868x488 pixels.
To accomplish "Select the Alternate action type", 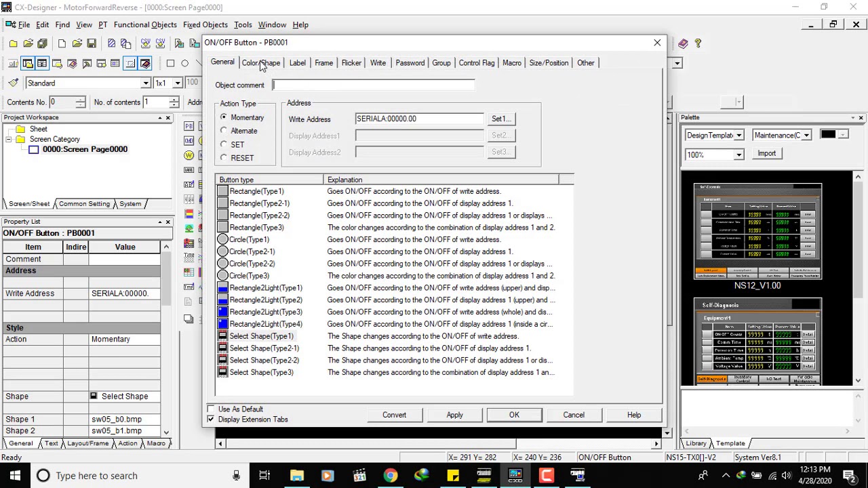I will click(224, 131).
